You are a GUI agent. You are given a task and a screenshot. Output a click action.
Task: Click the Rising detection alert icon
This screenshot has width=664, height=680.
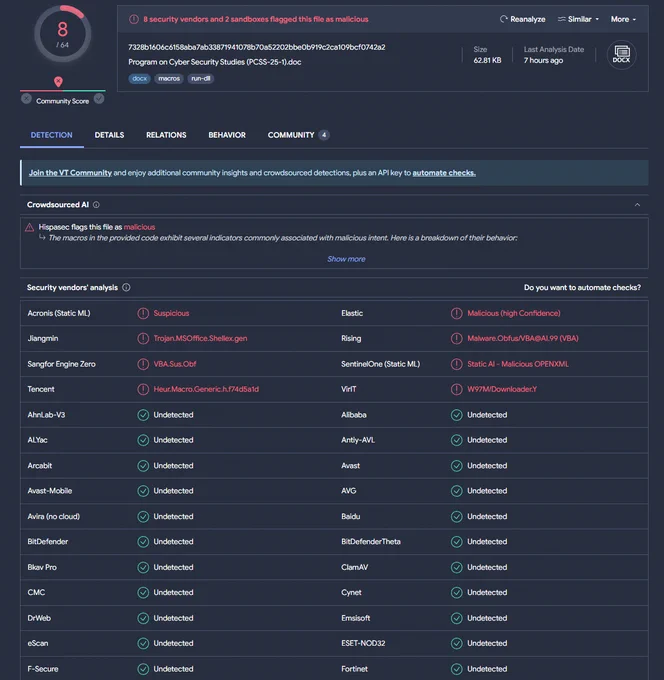(x=457, y=338)
